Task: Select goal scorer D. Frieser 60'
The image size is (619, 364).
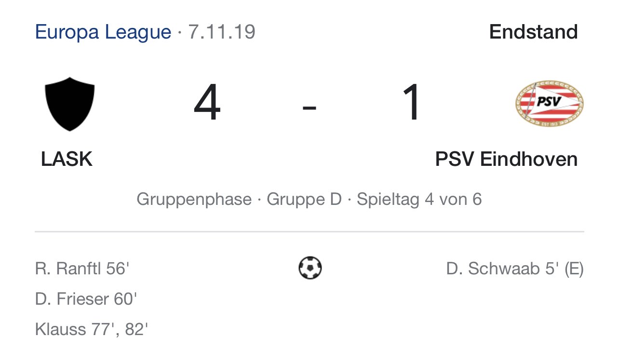Action: point(86,299)
